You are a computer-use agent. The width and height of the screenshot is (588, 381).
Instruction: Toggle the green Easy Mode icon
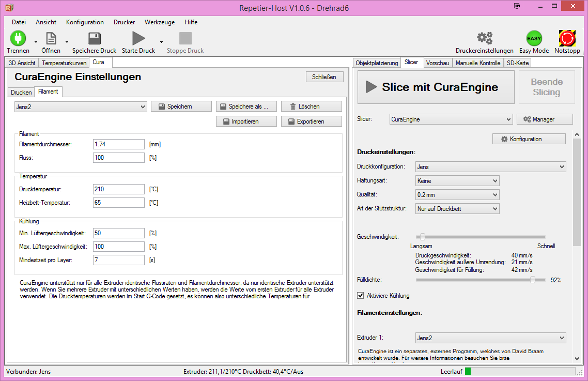click(534, 38)
